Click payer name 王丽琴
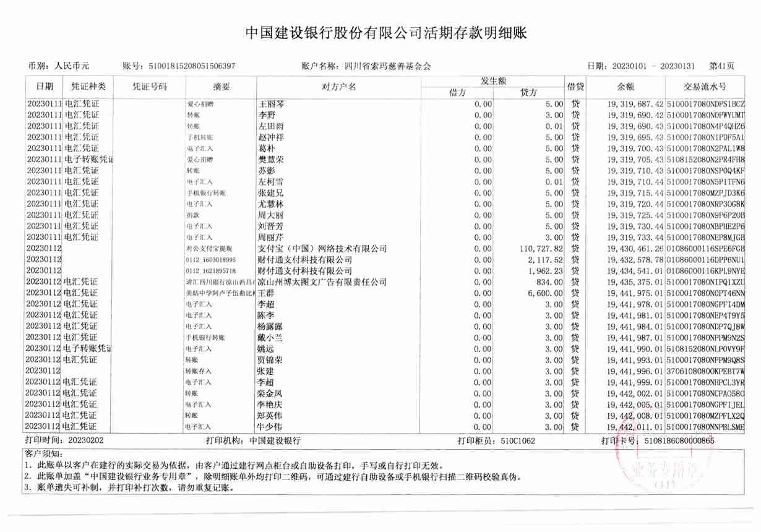This screenshot has width=761, height=532. tap(270, 105)
